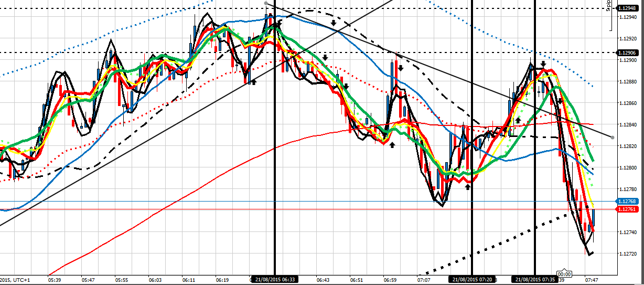The image size is (644, 285).
Task: Click the 1.12820 price axis label
Action: pos(628,146)
